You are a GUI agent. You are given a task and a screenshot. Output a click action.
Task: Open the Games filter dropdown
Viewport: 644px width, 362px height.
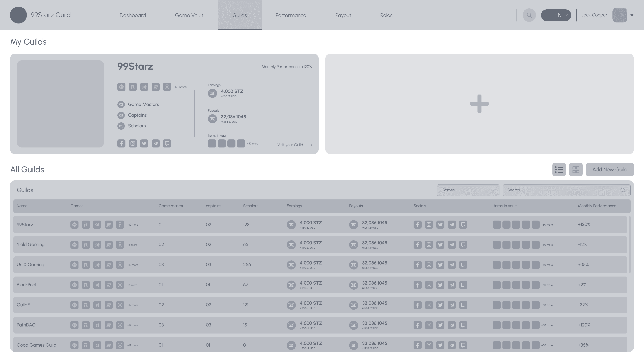(x=468, y=190)
